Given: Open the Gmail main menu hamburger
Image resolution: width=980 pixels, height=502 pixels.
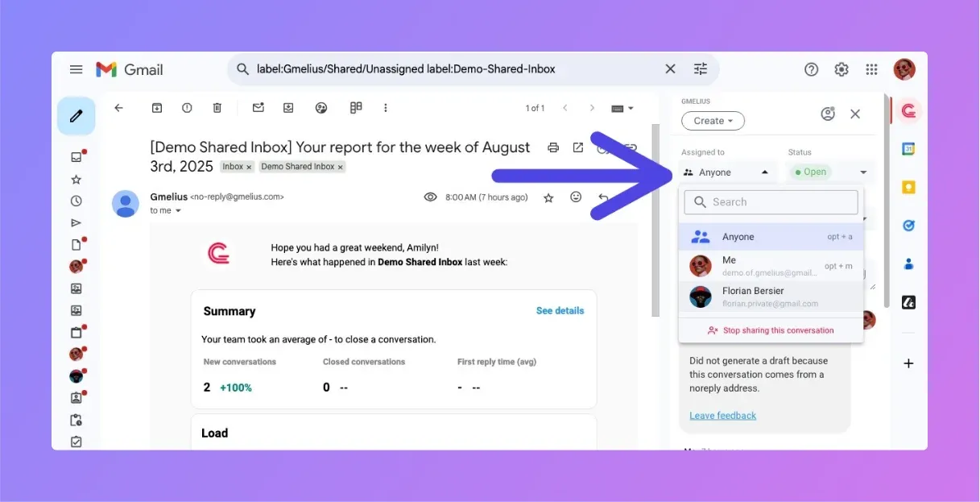Looking at the screenshot, I should coord(76,69).
